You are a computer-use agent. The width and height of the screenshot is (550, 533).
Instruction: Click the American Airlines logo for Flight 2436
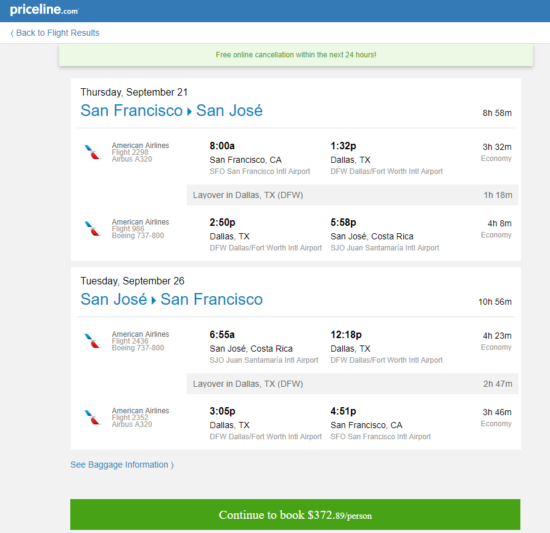(93, 341)
